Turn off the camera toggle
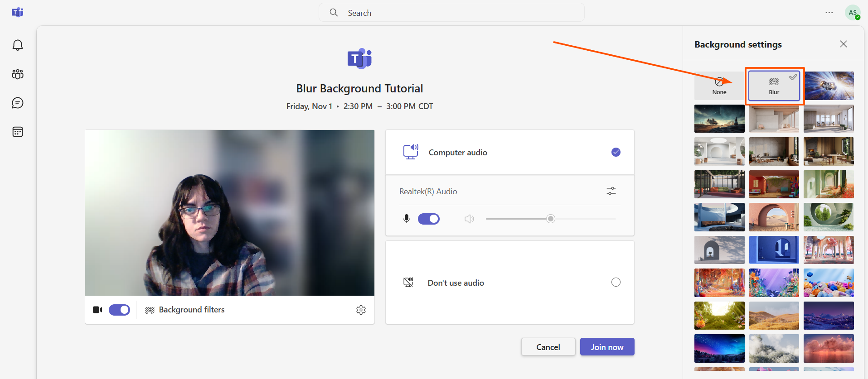Screen dimensions: 868x379 [x=120, y=310]
